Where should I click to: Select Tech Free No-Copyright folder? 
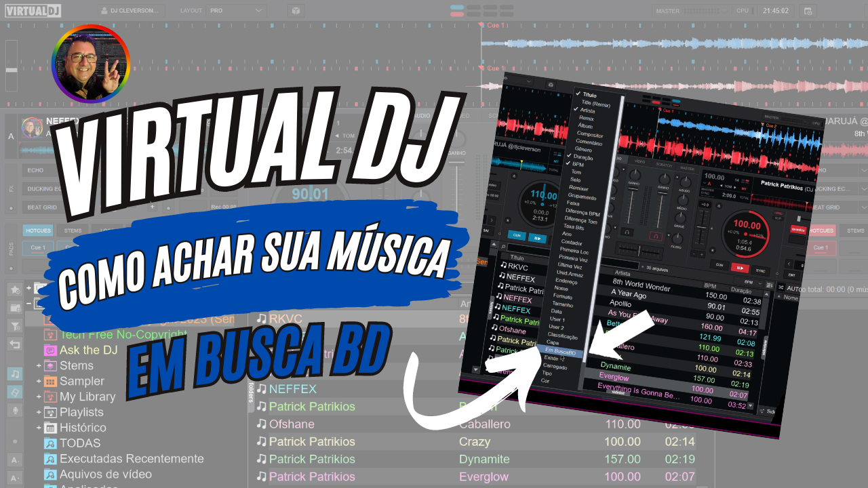(123, 335)
